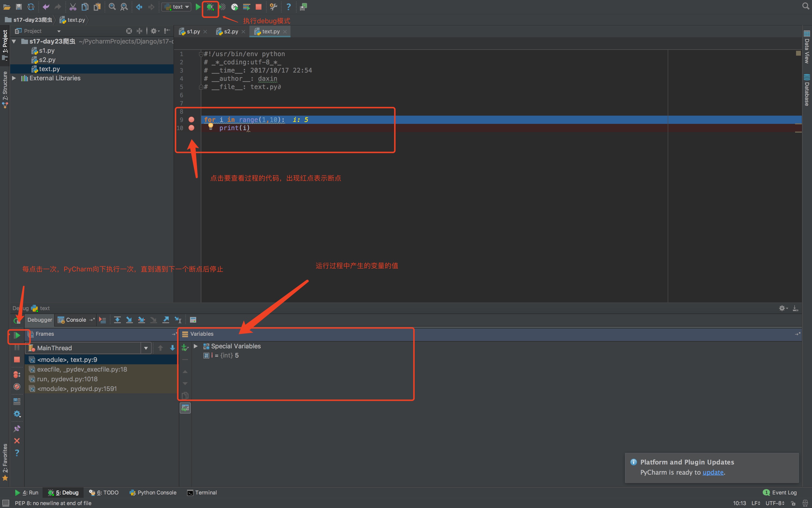Click the intention lightbulb on line 10

click(x=211, y=126)
